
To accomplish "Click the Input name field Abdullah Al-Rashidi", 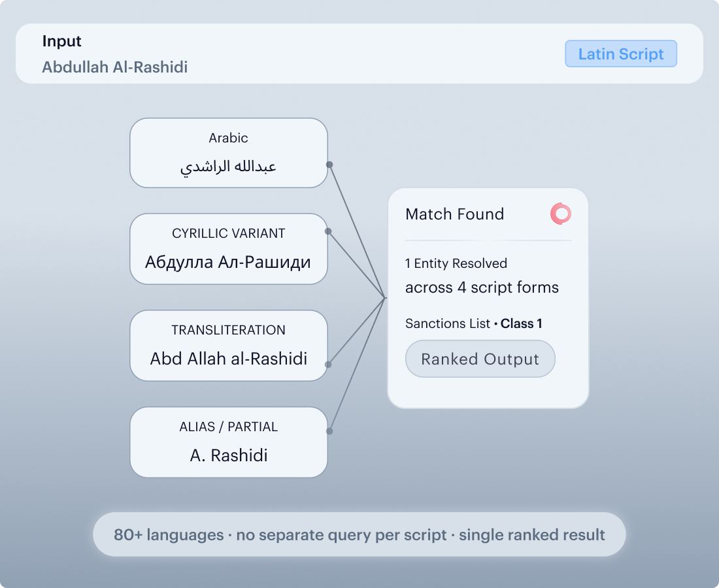I will (115, 67).
